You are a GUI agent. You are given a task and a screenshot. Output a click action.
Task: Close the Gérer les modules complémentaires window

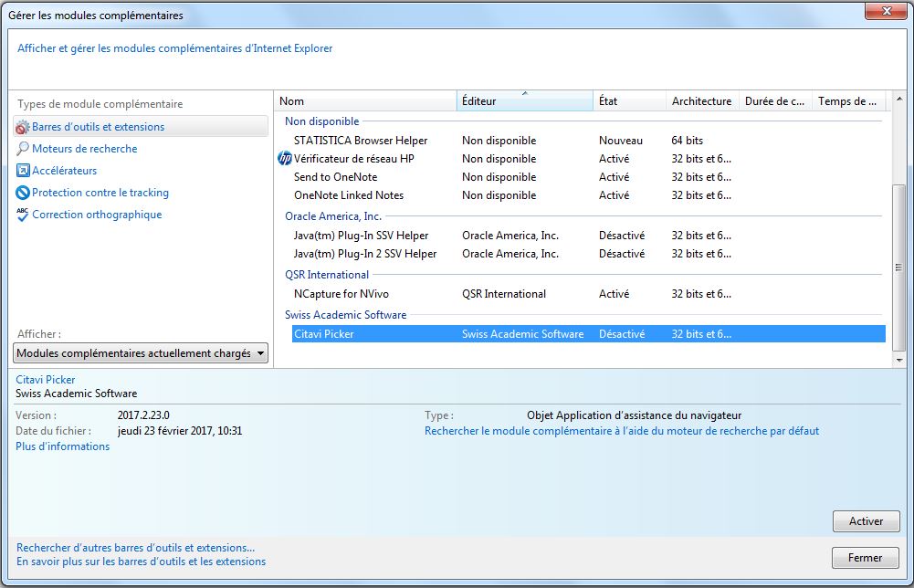point(886,10)
